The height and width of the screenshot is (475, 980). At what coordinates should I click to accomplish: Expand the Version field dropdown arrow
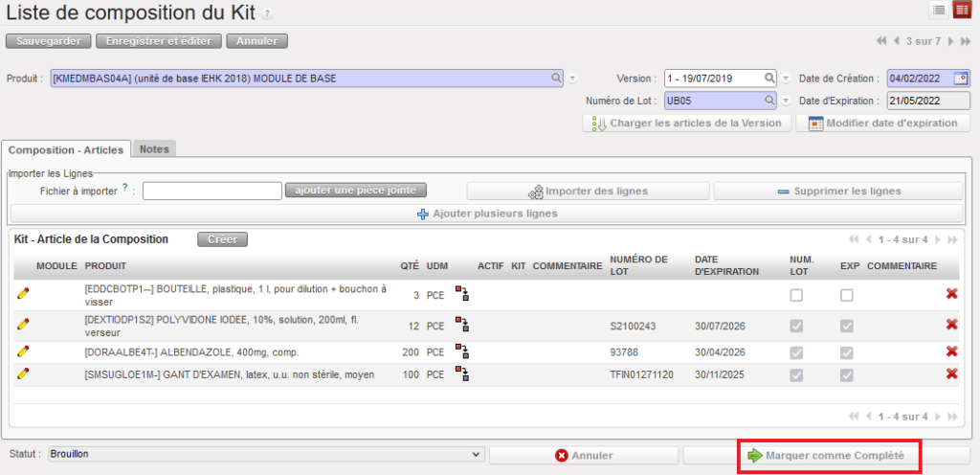coord(786,79)
